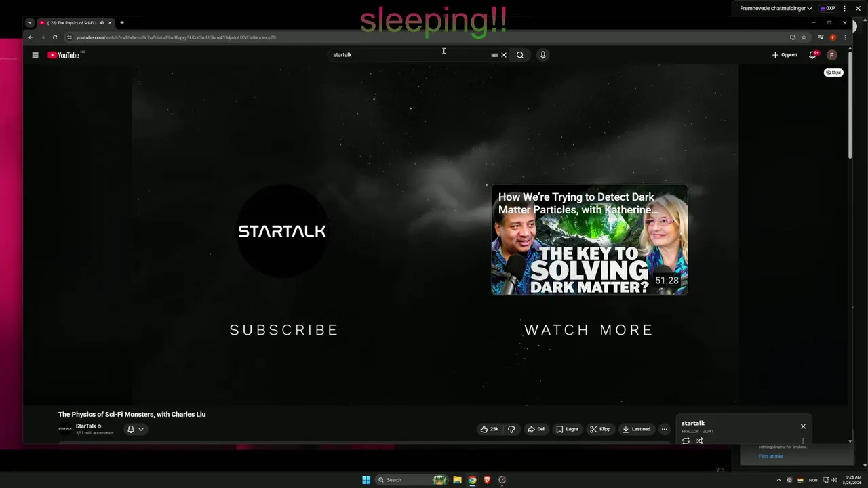Open a new browser tab with plus
868x488 pixels.
click(122, 23)
